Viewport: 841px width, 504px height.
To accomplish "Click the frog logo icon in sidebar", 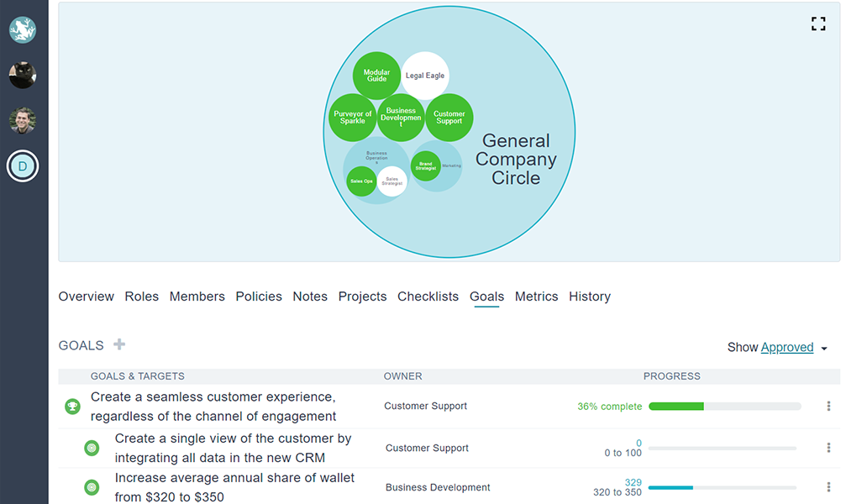I will click(23, 30).
